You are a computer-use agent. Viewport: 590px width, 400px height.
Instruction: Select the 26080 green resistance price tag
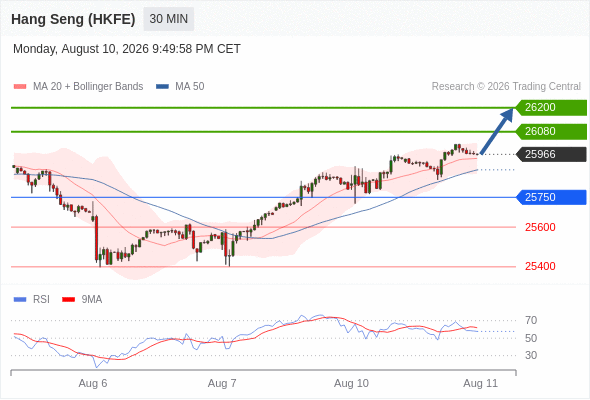[x=551, y=132]
